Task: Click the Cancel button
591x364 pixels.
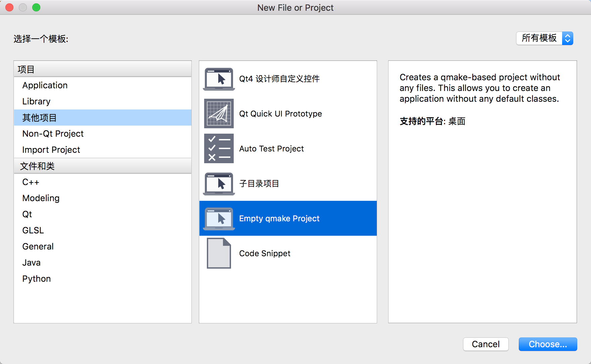Action: [486, 344]
